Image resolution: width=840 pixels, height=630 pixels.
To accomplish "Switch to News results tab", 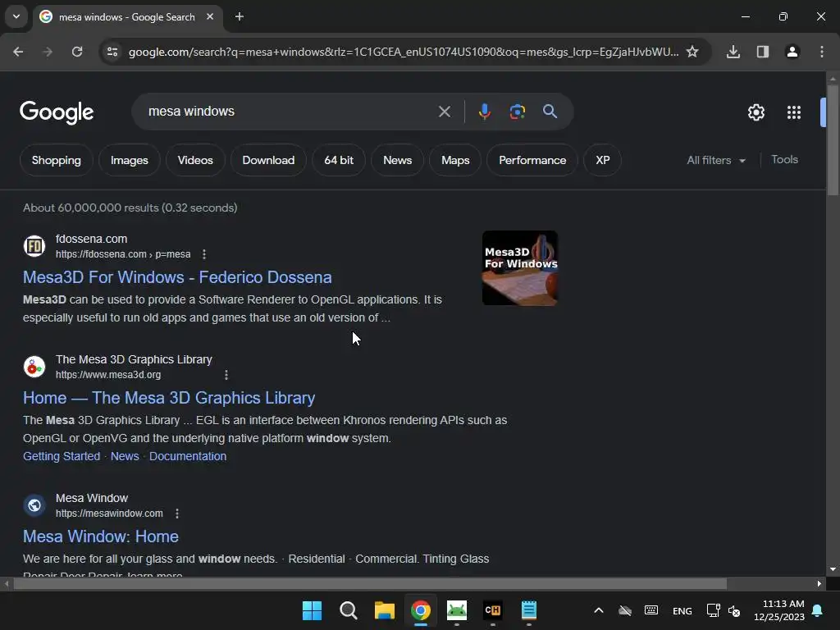I will click(398, 160).
